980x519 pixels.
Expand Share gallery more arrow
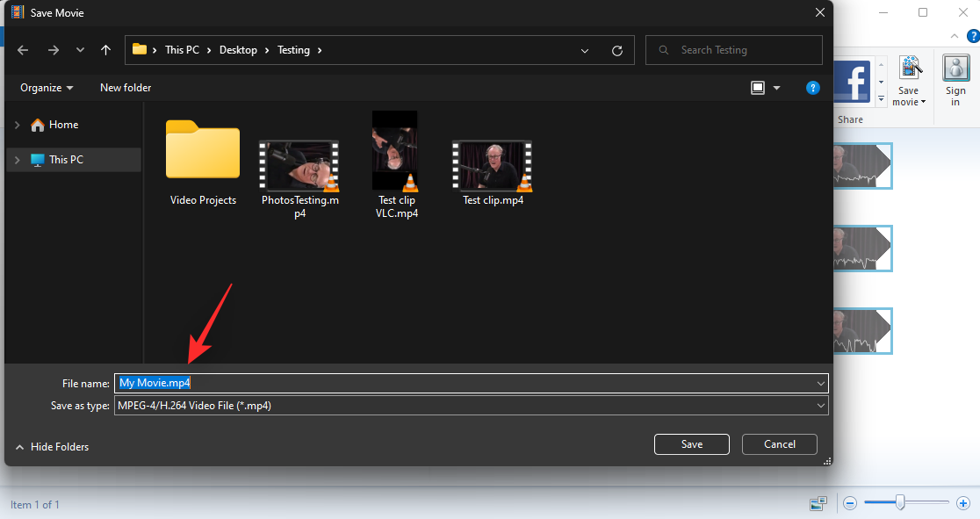(882, 99)
